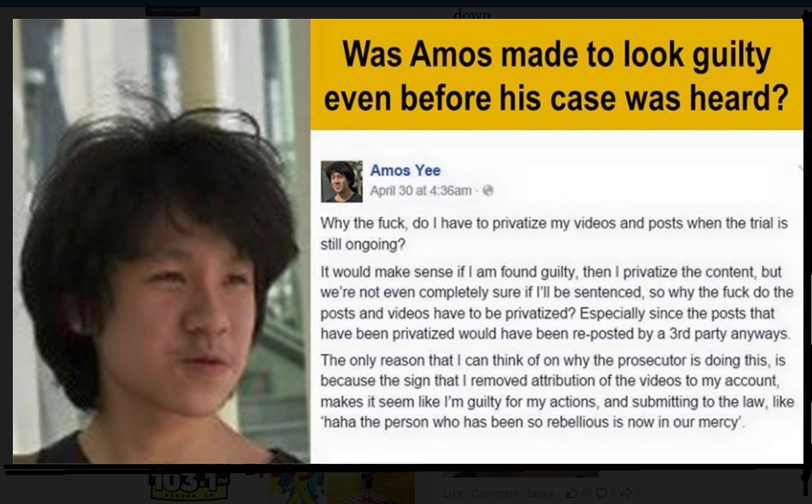The height and width of the screenshot is (504, 812).
Task: Open the April 30 at 4:36am timestamp
Action: 420,191
